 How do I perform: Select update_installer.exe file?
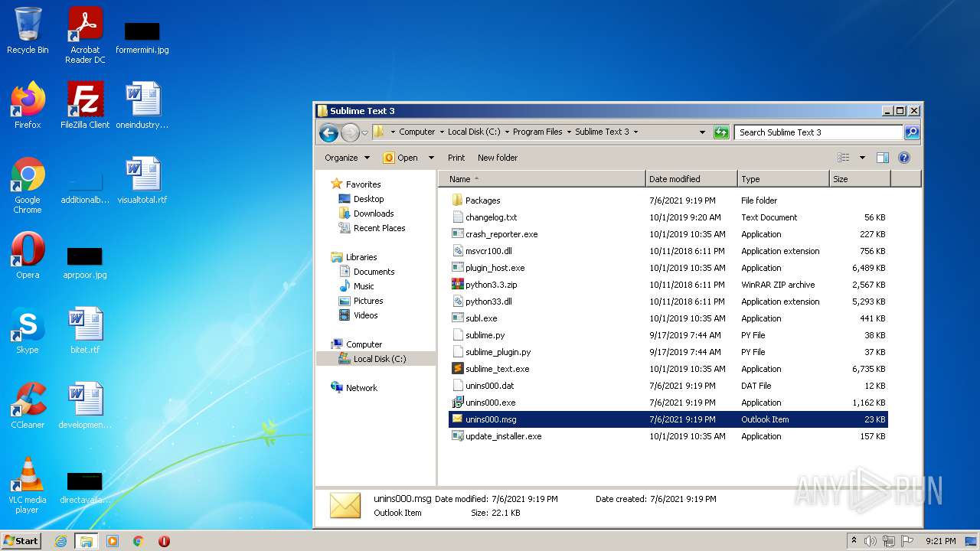pyautogui.click(x=668, y=436)
